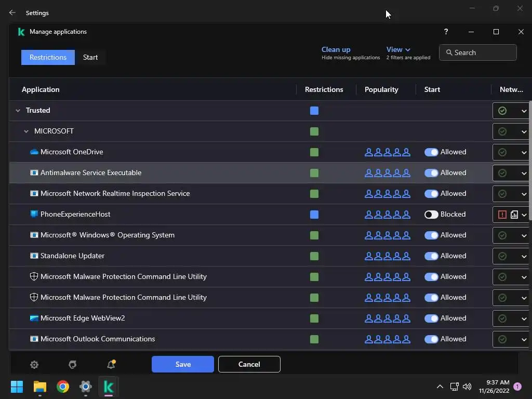
Task: Toggle start permission for Standalone Updater
Action: 431,256
